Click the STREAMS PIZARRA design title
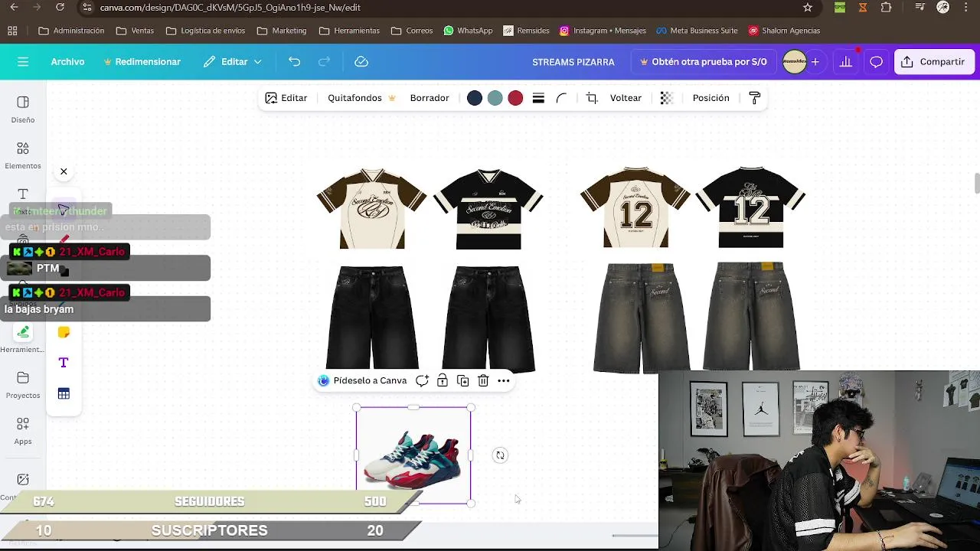The height and width of the screenshot is (551, 980). click(x=573, y=62)
